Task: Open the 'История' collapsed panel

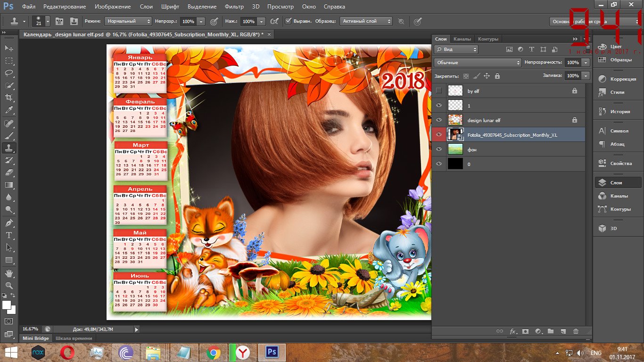Action: point(618,112)
